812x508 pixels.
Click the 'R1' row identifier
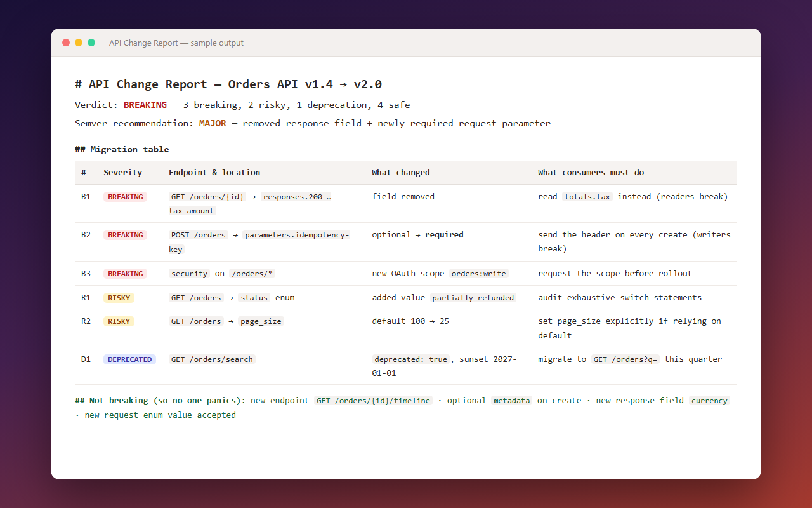86,298
